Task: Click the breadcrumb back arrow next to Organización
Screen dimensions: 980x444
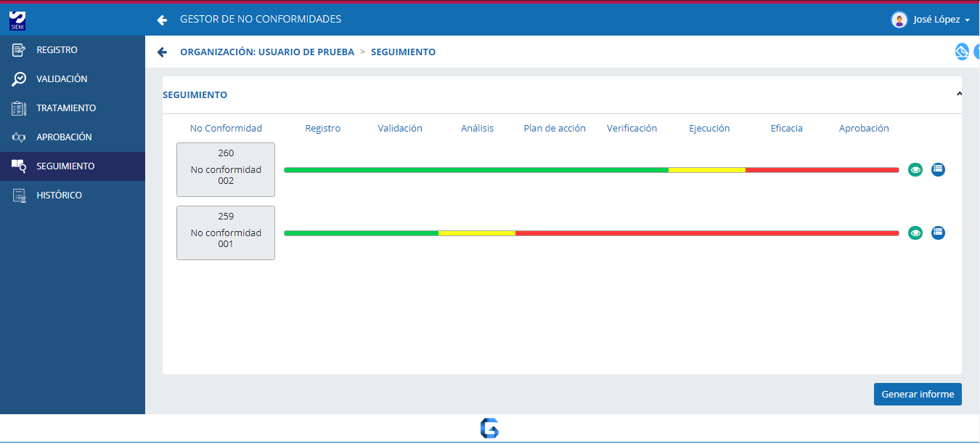Action: coord(162,52)
